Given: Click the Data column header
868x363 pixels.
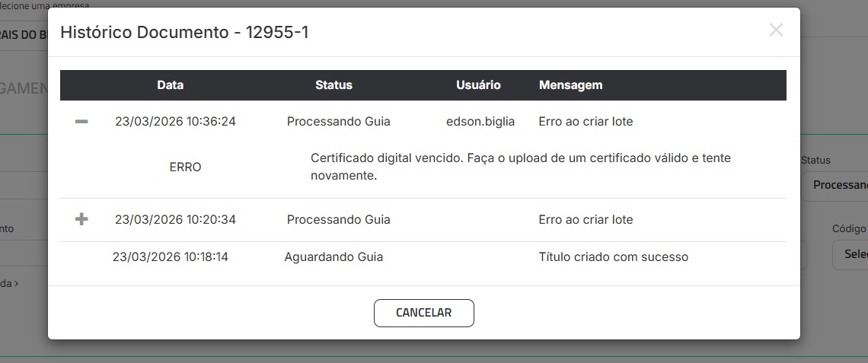Looking at the screenshot, I should (x=170, y=85).
